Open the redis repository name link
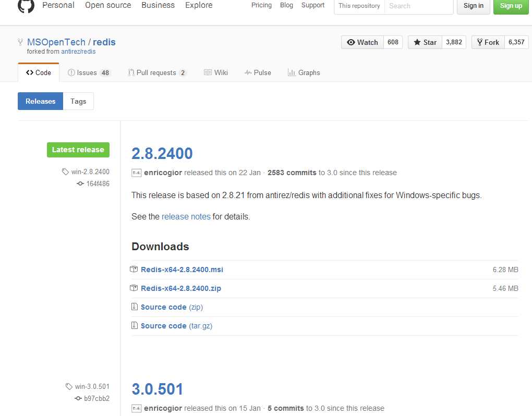Viewport: 532px width, 416px height. [x=104, y=42]
